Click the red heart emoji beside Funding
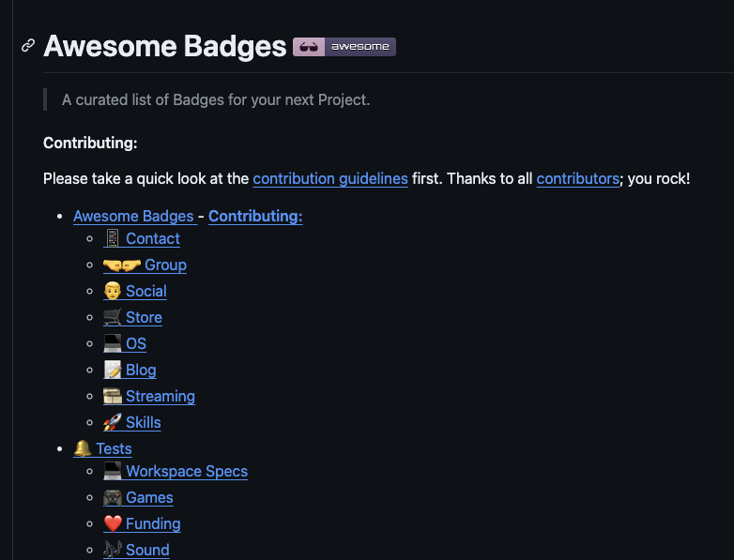 click(x=113, y=523)
